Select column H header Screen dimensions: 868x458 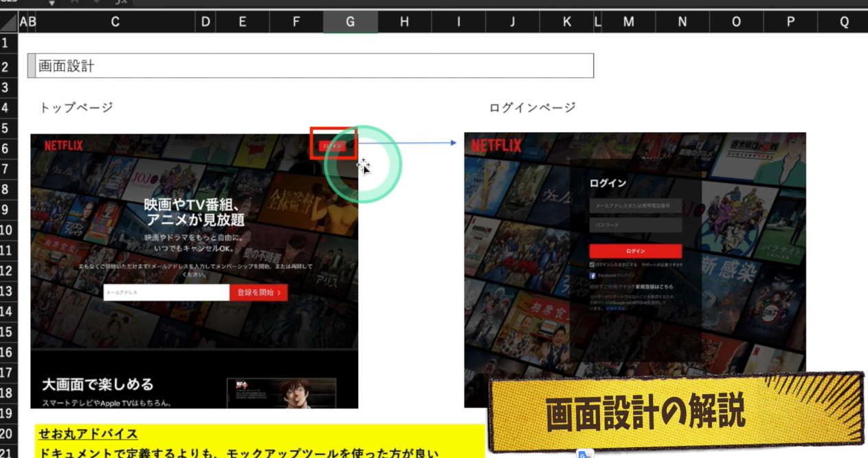click(x=404, y=23)
